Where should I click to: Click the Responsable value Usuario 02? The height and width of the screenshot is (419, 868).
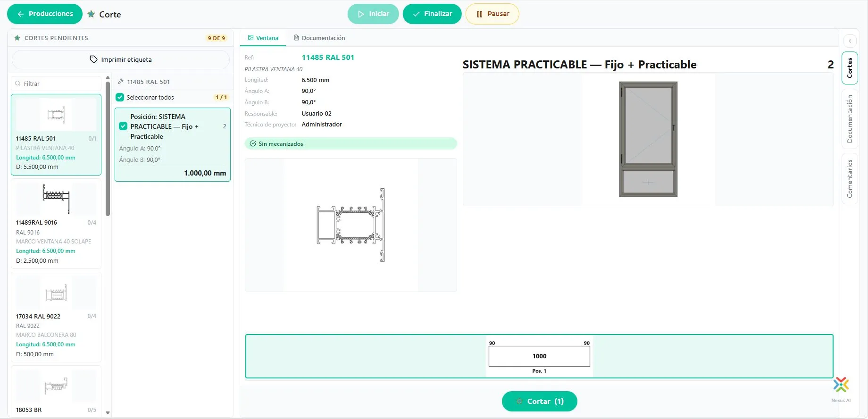(317, 114)
